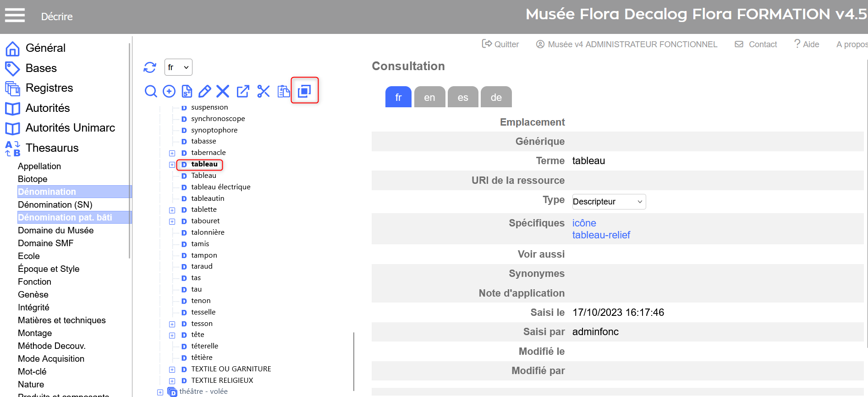Expand the tablette tree node
The width and height of the screenshot is (868, 397).
[172, 210]
